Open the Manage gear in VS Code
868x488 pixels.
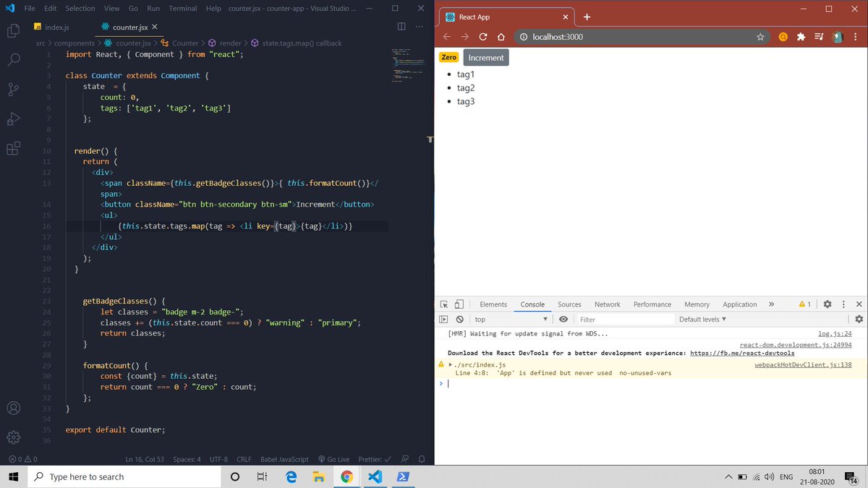point(13,437)
